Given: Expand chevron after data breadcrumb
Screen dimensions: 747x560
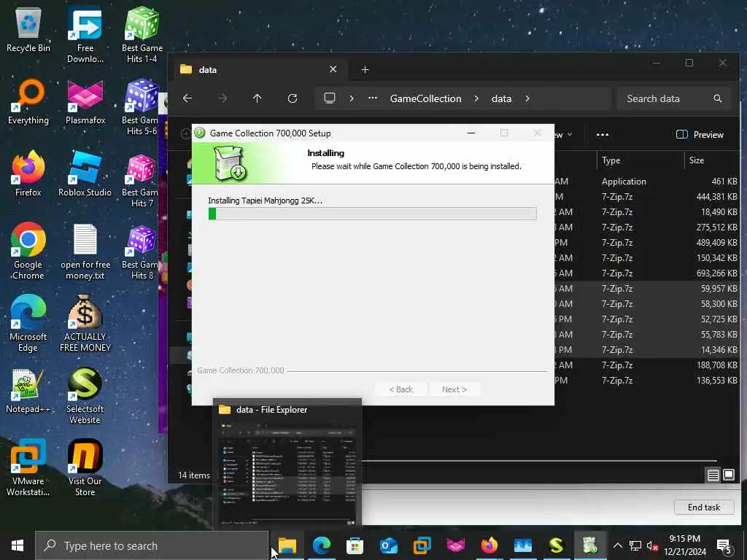Looking at the screenshot, I should pyautogui.click(x=527, y=98).
